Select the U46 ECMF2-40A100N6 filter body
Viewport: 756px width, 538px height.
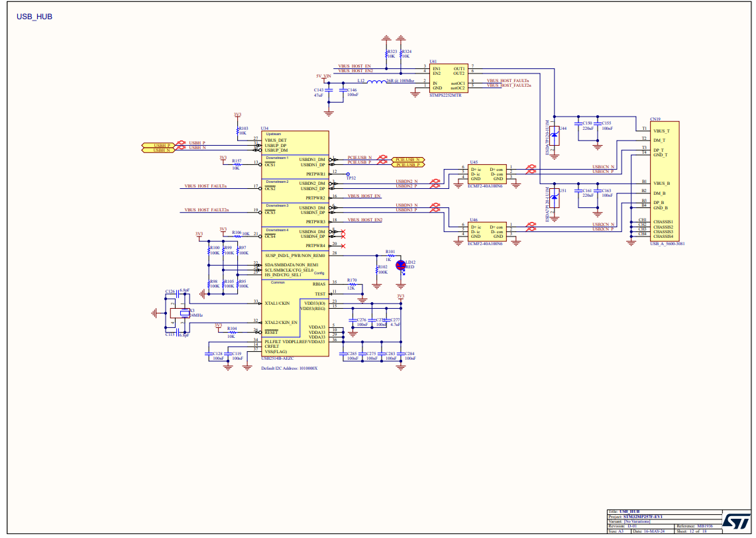487,231
